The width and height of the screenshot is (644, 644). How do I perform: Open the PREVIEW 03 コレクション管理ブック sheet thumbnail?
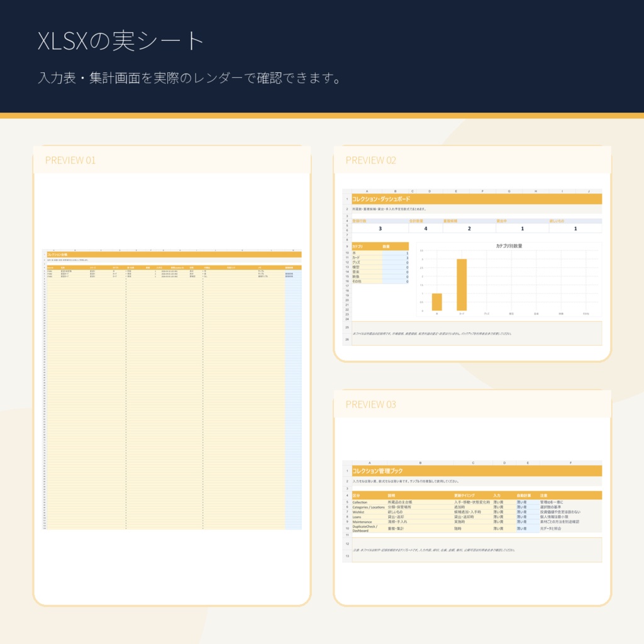click(x=472, y=511)
